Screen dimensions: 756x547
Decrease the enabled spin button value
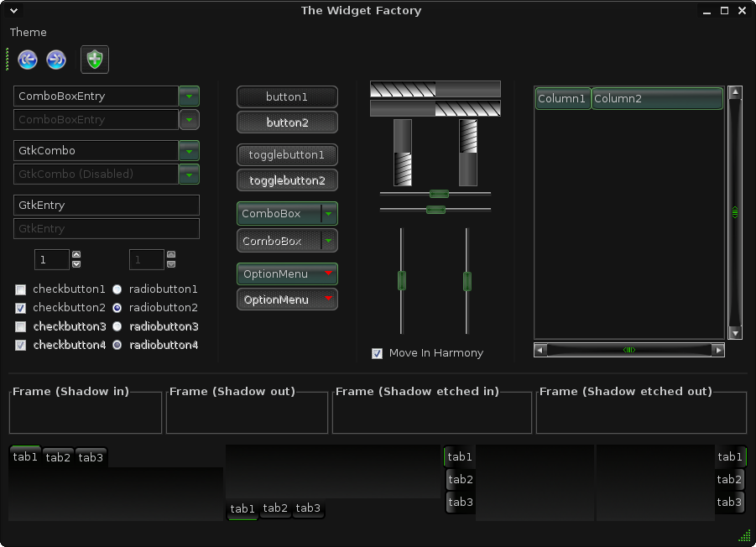[76, 263]
